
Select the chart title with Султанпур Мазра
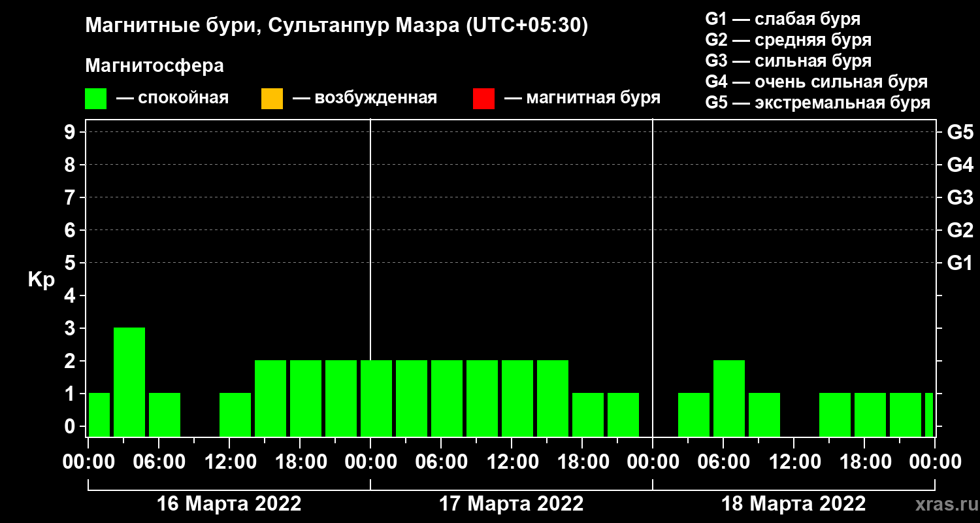coord(337,25)
